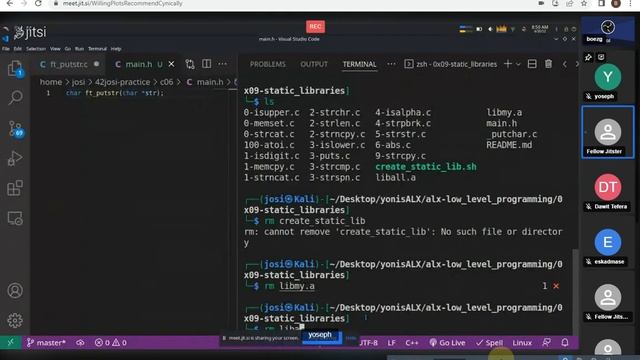
Task: Open the Run menu
Action: pyautogui.click(x=79, y=49)
